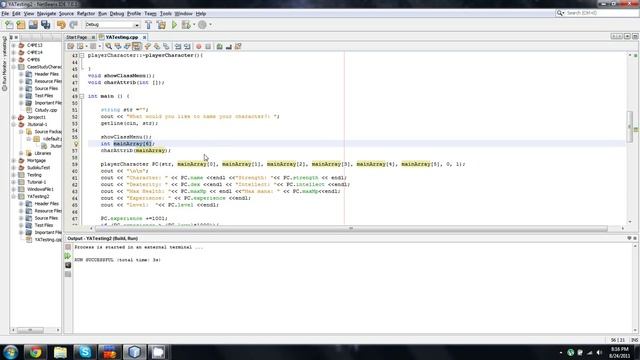Switch to the Start Page tab
This screenshot has height=360, width=640.
(x=77, y=37)
